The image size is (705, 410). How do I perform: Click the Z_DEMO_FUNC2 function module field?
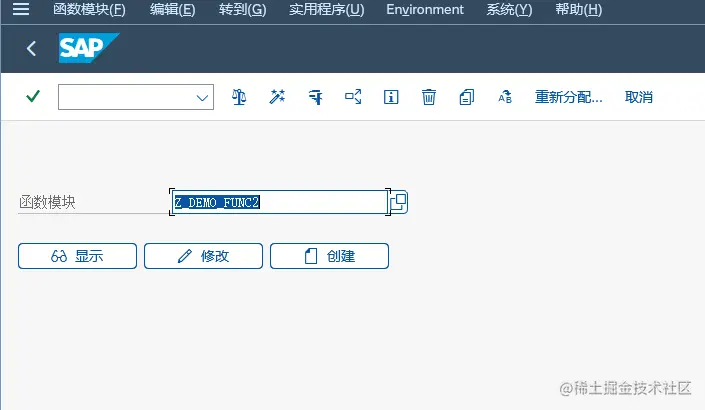click(x=279, y=202)
